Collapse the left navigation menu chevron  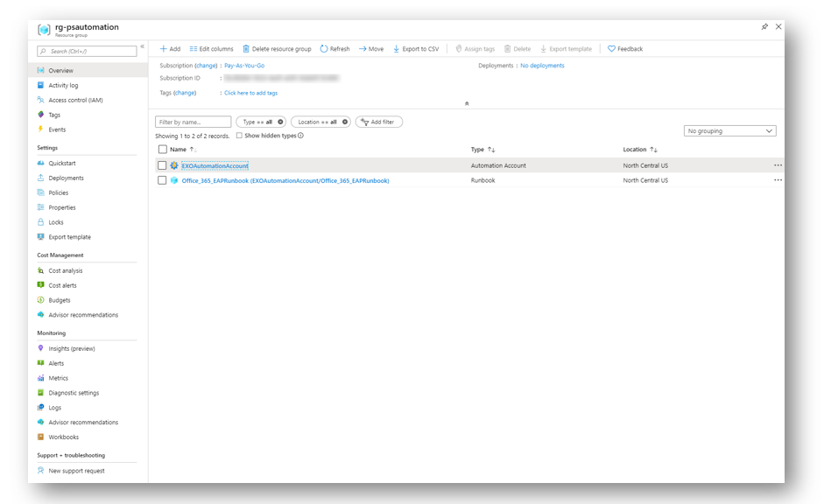point(143,46)
